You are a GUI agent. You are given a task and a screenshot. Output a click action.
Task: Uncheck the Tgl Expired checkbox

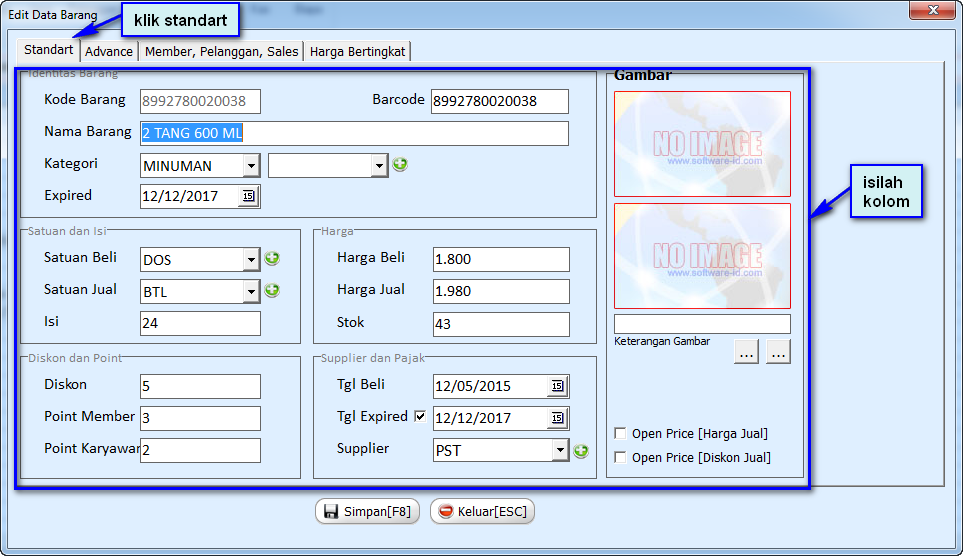(420, 417)
